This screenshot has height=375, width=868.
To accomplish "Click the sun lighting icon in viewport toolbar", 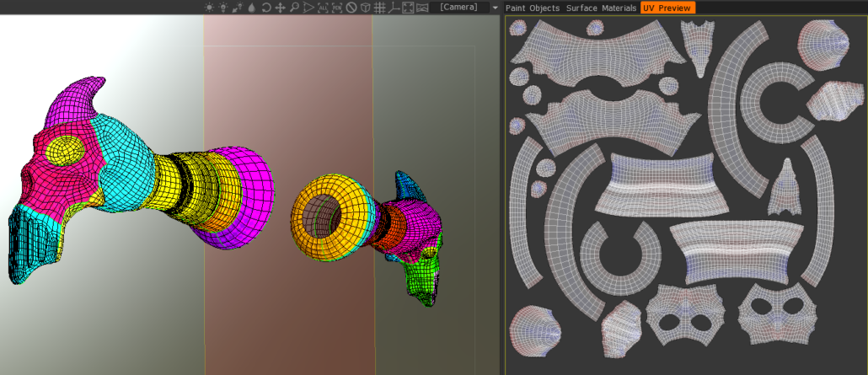I will pyautogui.click(x=210, y=8).
